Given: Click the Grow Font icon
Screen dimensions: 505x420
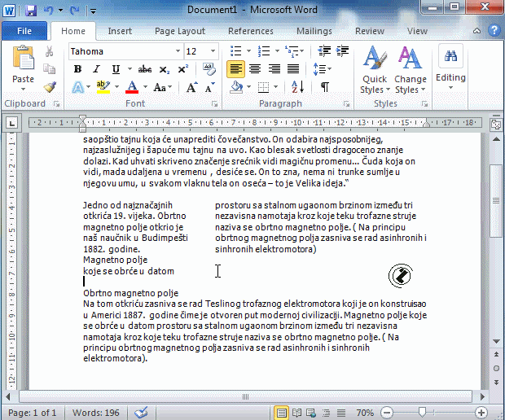Looking at the screenshot, I should (191, 87).
